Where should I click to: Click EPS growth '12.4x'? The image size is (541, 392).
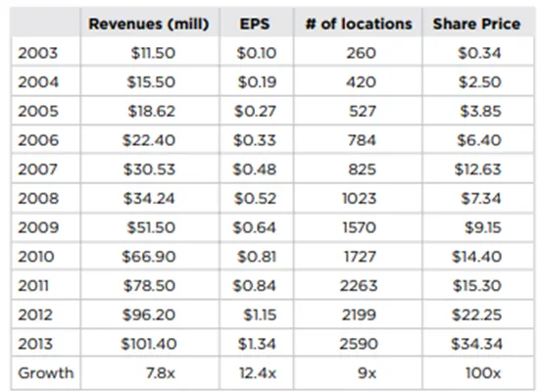258,373
